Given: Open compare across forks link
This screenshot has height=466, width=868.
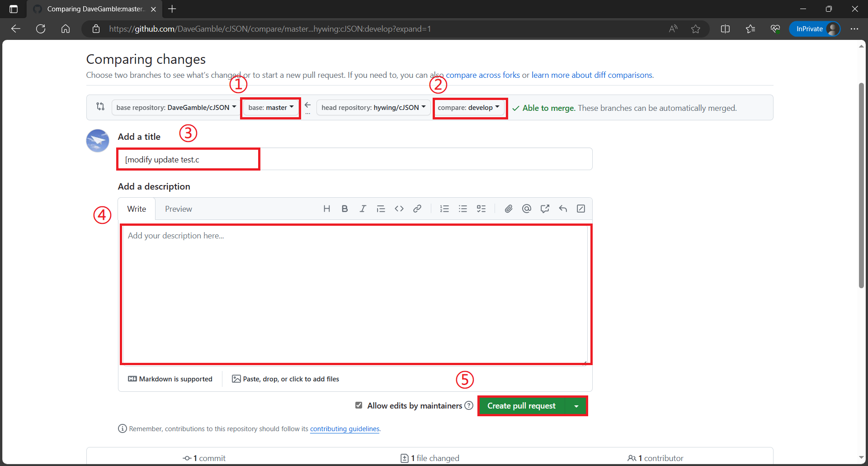Looking at the screenshot, I should click(483, 75).
